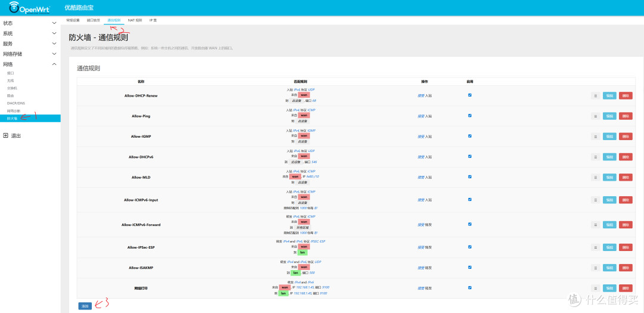Click the reorder handle in Allow-DHCPv6 row
The image size is (644, 313).
pyautogui.click(x=595, y=157)
